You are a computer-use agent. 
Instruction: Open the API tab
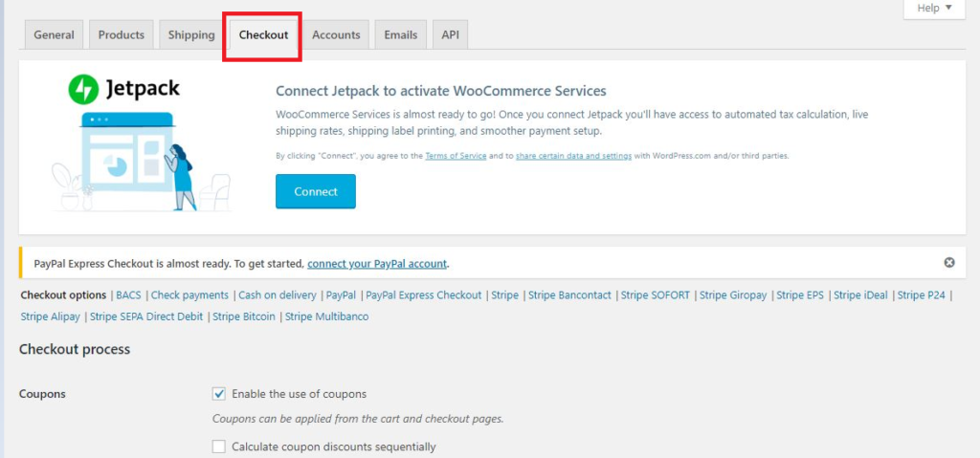pos(450,35)
